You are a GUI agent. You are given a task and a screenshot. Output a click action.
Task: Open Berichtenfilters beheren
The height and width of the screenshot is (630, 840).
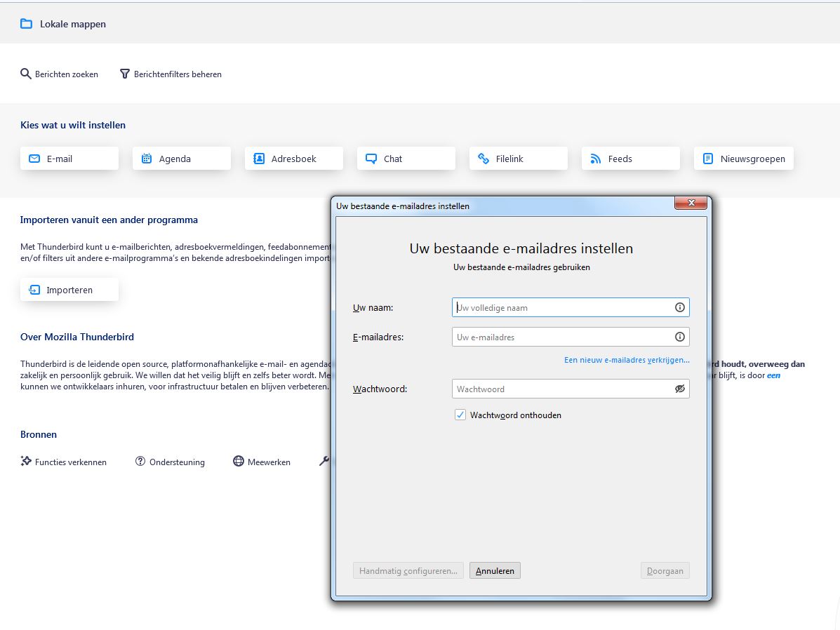point(171,74)
